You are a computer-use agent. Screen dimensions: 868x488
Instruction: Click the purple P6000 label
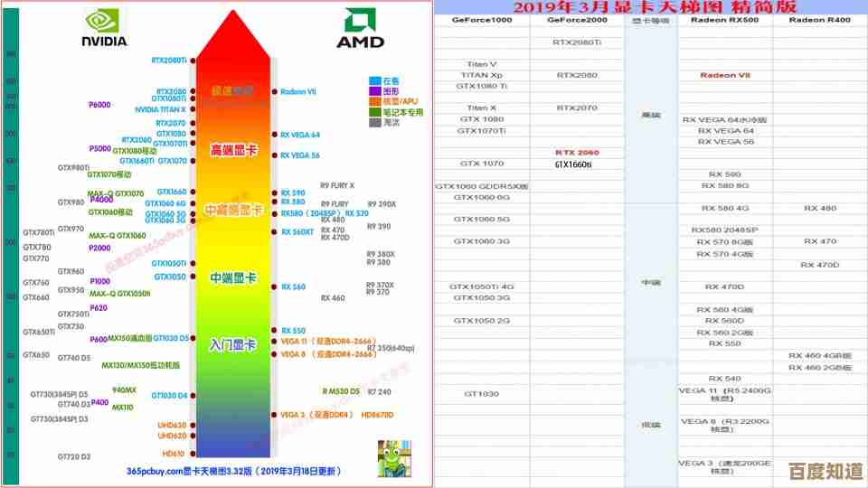(x=99, y=105)
